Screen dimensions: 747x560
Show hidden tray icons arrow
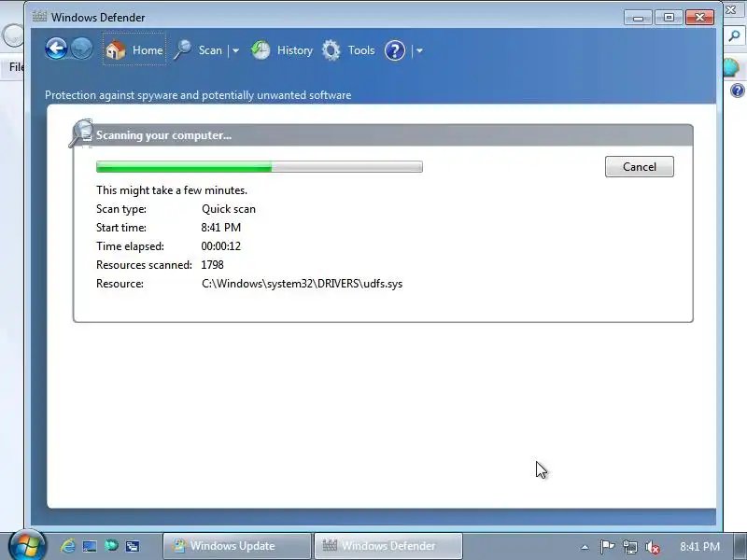coord(585,547)
